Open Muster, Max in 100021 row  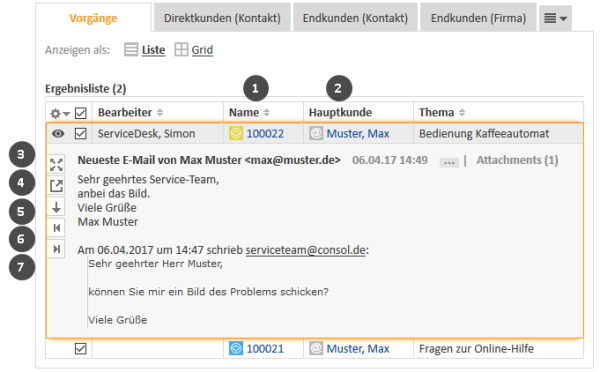[x=358, y=349]
